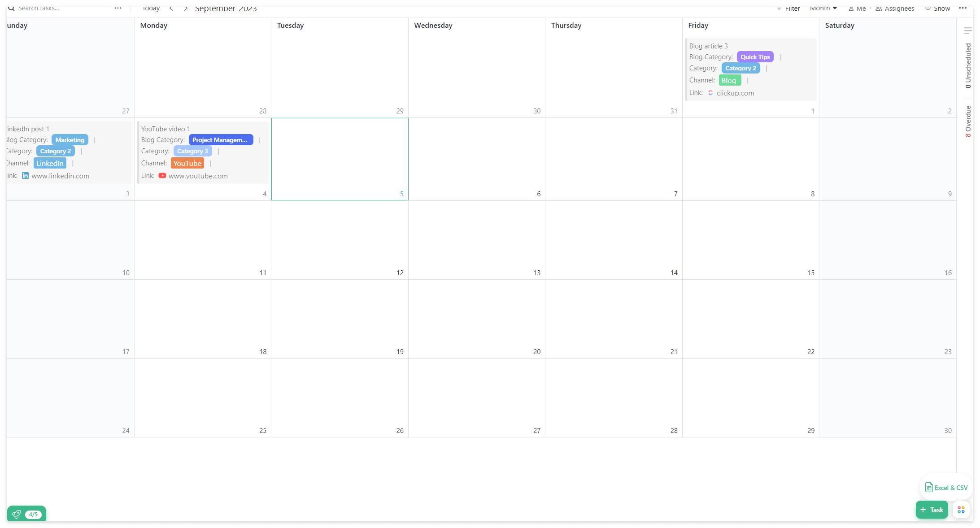Image resolution: width=980 pixels, height=528 pixels.
Task: Click the YouTube link icon
Action: (162, 176)
